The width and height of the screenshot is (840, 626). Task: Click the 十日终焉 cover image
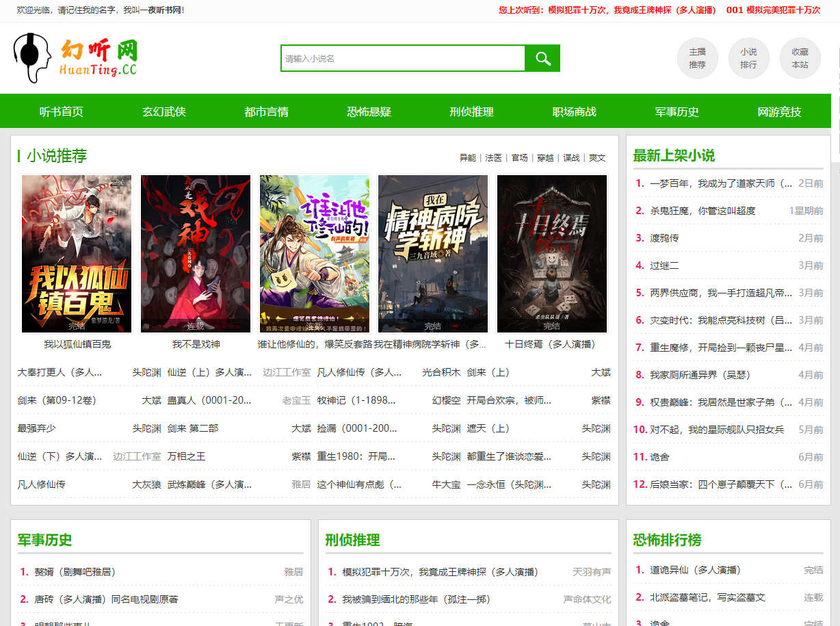[552, 254]
